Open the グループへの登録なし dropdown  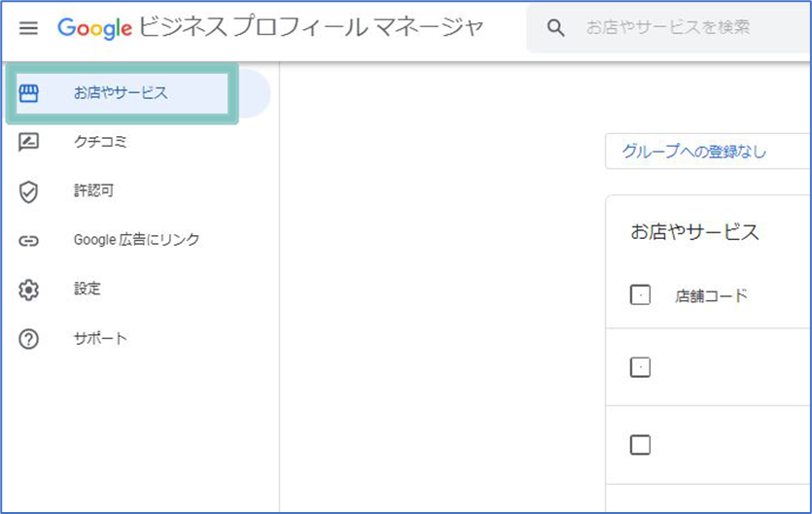pyautogui.click(x=708, y=152)
